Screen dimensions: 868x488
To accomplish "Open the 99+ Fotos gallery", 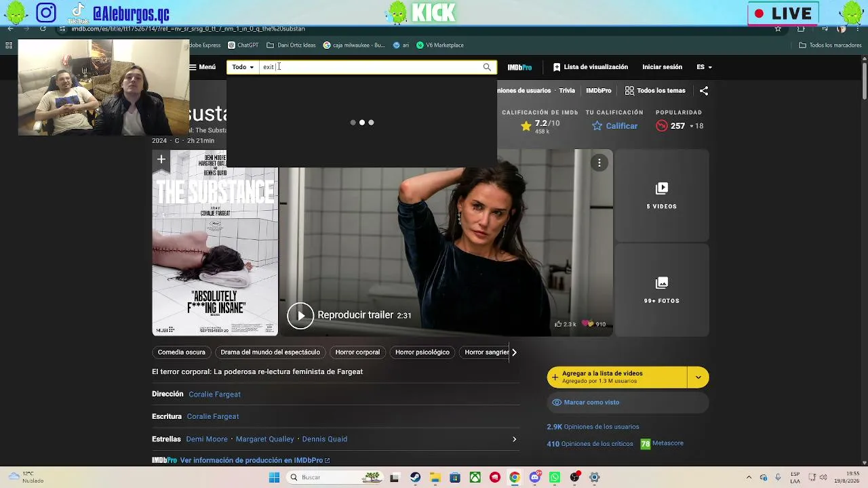I will 662,290.
